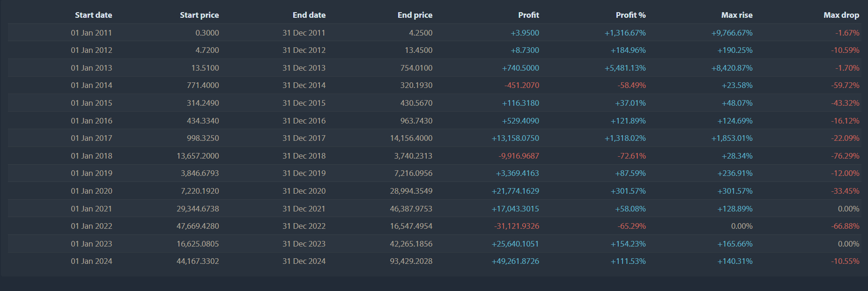Click the 93,429.2028 end price cell
This screenshot has width=868, height=291.
(411, 261)
